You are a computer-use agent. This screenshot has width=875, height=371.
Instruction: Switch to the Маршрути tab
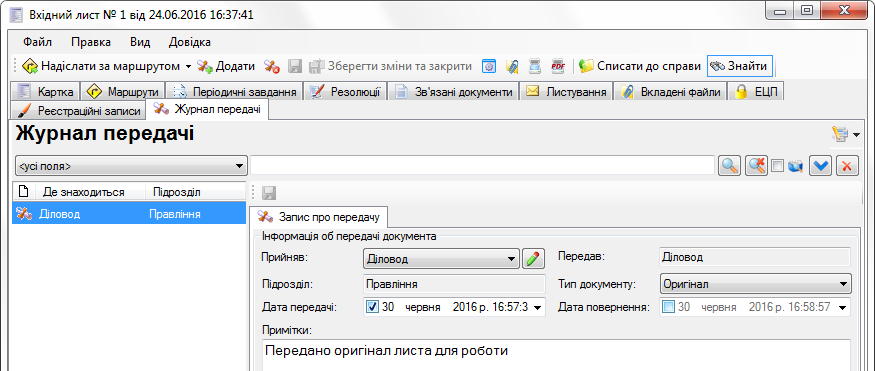[123, 91]
